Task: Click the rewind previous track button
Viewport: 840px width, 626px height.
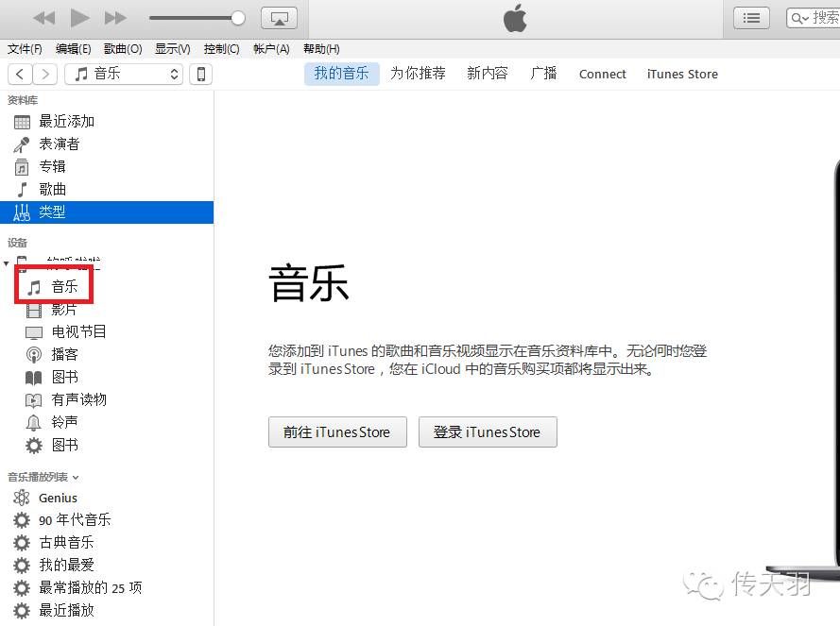Action: coord(44,18)
